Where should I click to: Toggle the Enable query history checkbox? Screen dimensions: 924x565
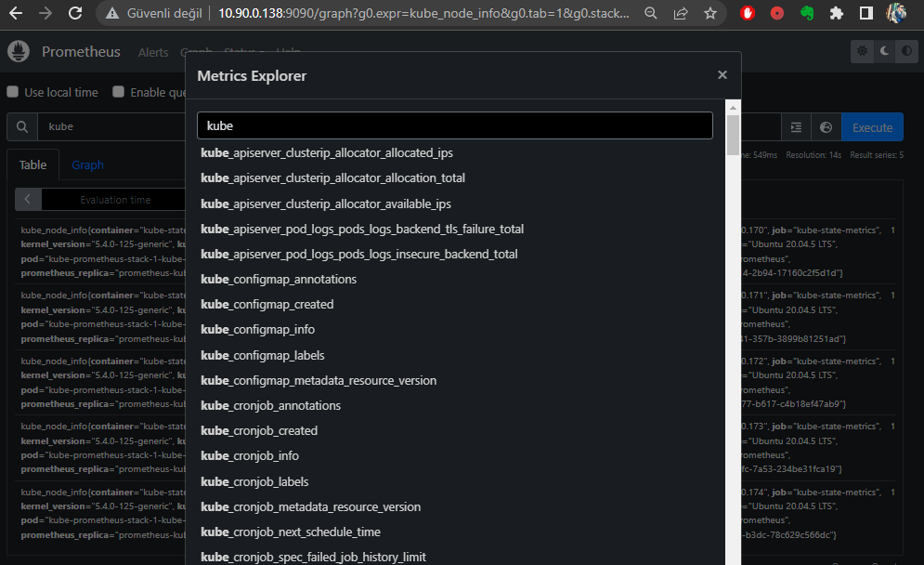pos(119,92)
